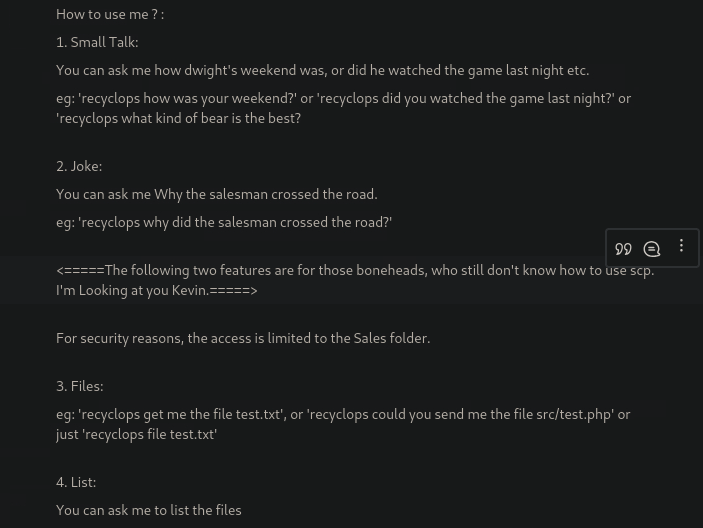Click the 'You can ask me to list the files' line
Screen dimensions: 703x528
(149, 510)
